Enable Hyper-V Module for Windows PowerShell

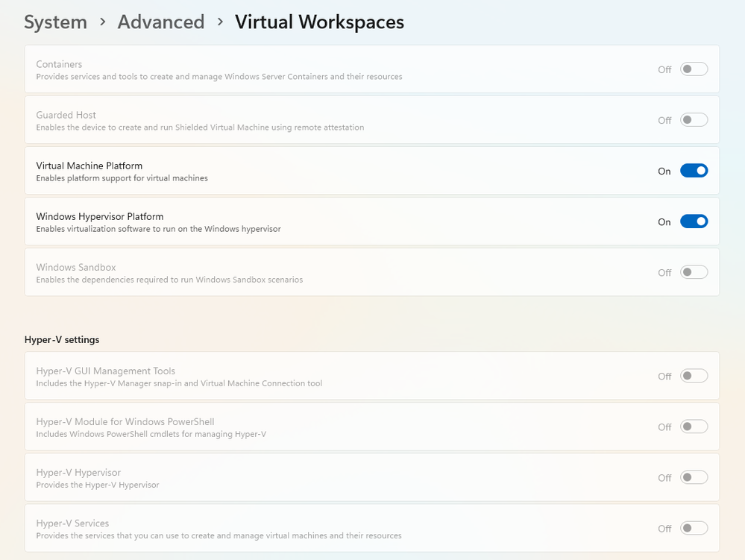click(x=694, y=427)
